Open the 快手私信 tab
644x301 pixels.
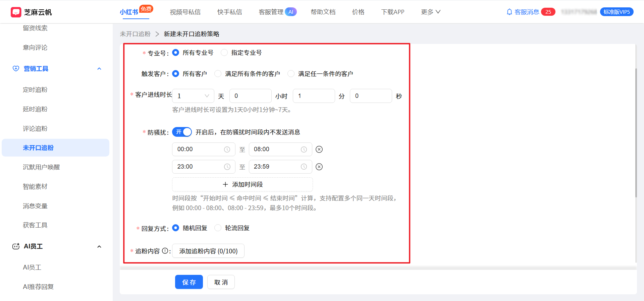230,12
